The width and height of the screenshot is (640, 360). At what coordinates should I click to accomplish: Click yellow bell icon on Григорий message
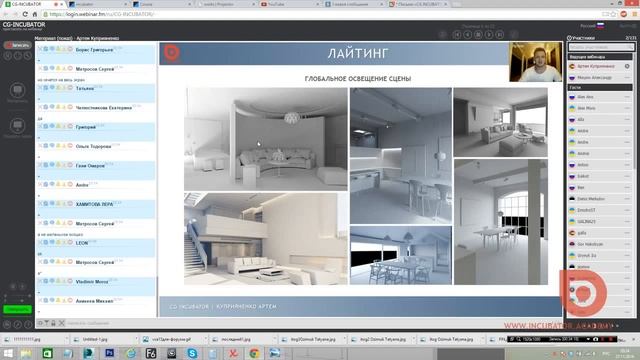[x=58, y=127]
